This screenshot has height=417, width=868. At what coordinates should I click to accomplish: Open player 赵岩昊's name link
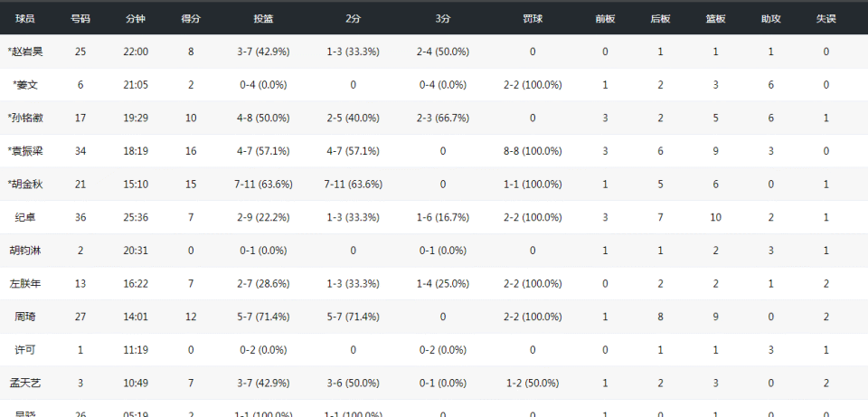tap(25, 52)
